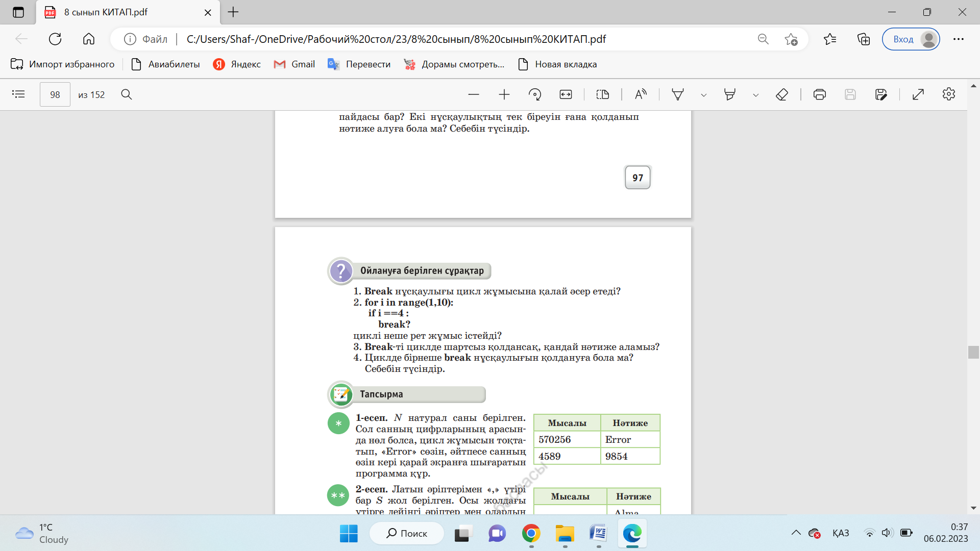Select the Erase tool
This screenshot has width=980, height=551.
(x=782, y=94)
